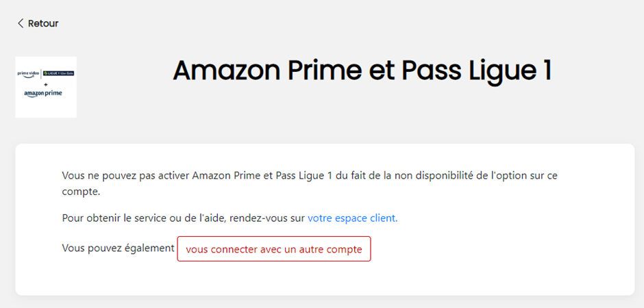Click the Ligue 1 green ball emblem

point(46,72)
